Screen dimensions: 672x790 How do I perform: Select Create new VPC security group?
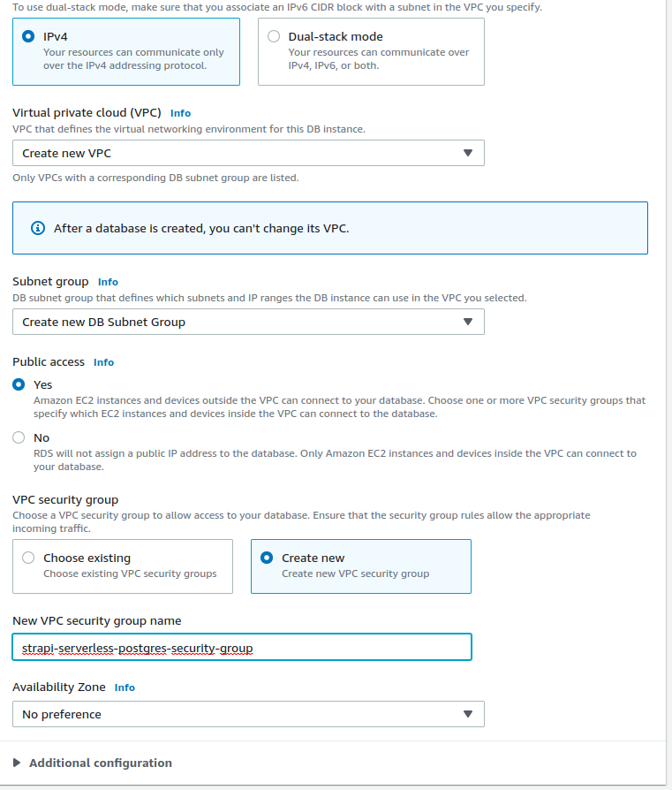pyautogui.click(x=267, y=558)
